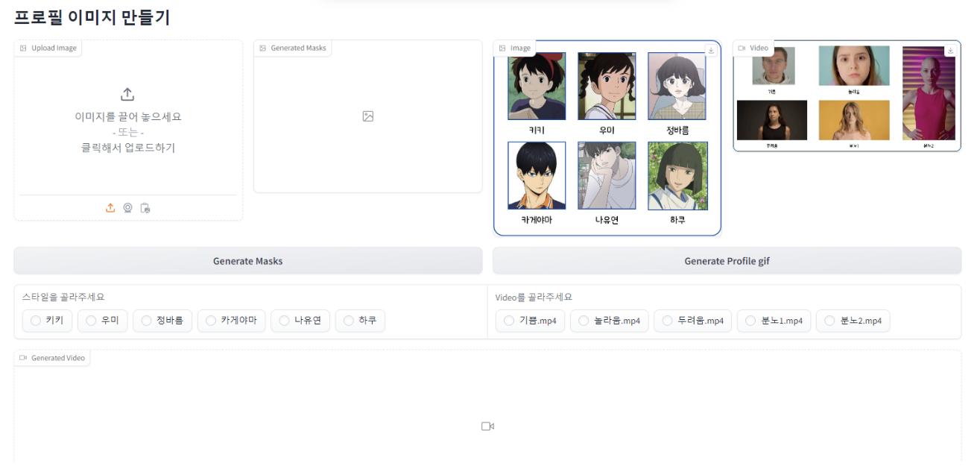The image size is (980, 475).
Task: Click the Image panel label icon
Action: coord(502,48)
